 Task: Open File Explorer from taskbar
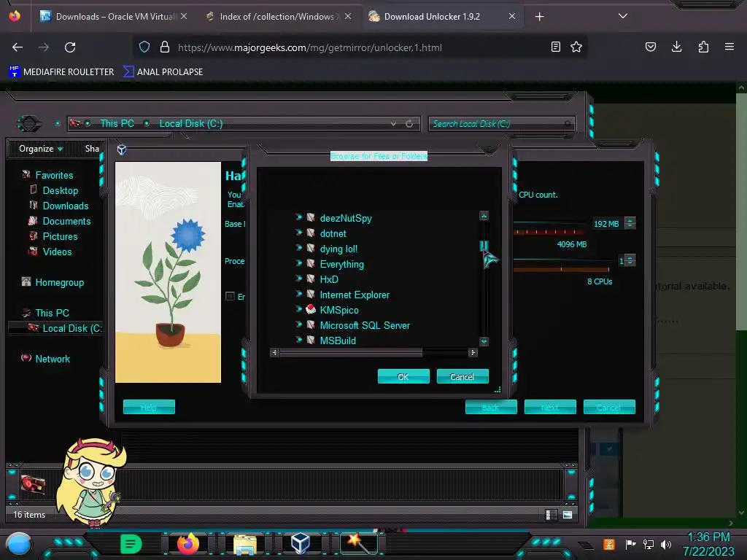click(x=245, y=544)
